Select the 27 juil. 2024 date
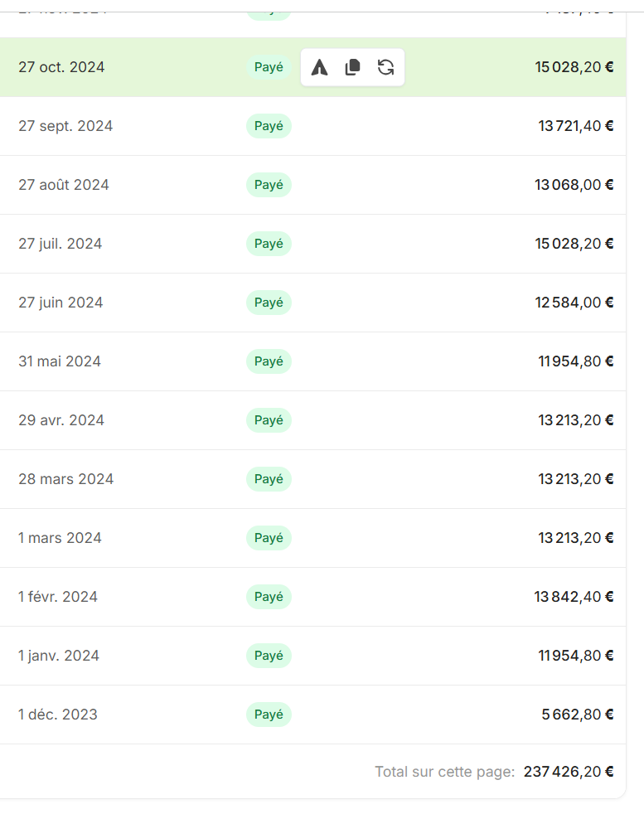Image resolution: width=644 pixels, height=814 pixels. 61,244
